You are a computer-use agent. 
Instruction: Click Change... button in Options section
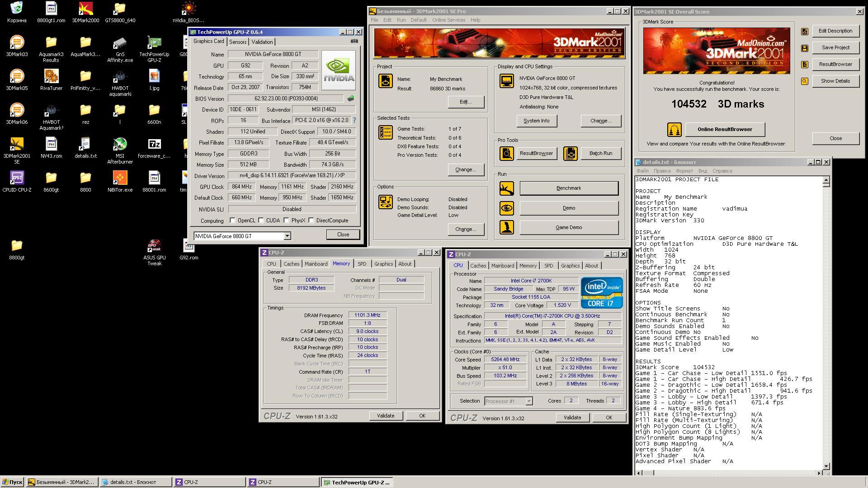[466, 229]
